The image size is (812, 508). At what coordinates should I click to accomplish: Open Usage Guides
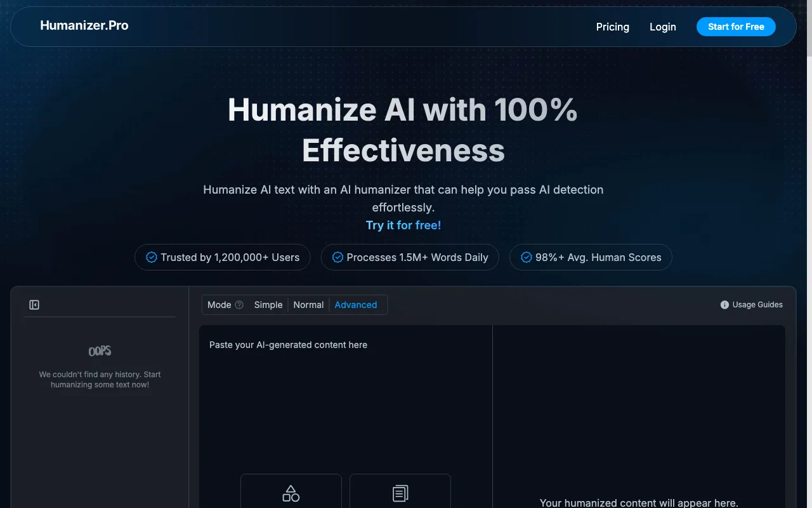751,305
